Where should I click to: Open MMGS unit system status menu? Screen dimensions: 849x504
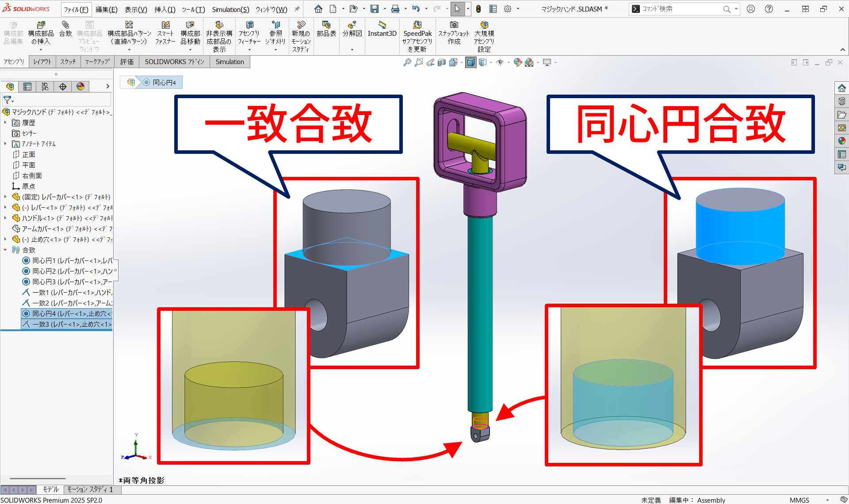point(799,500)
